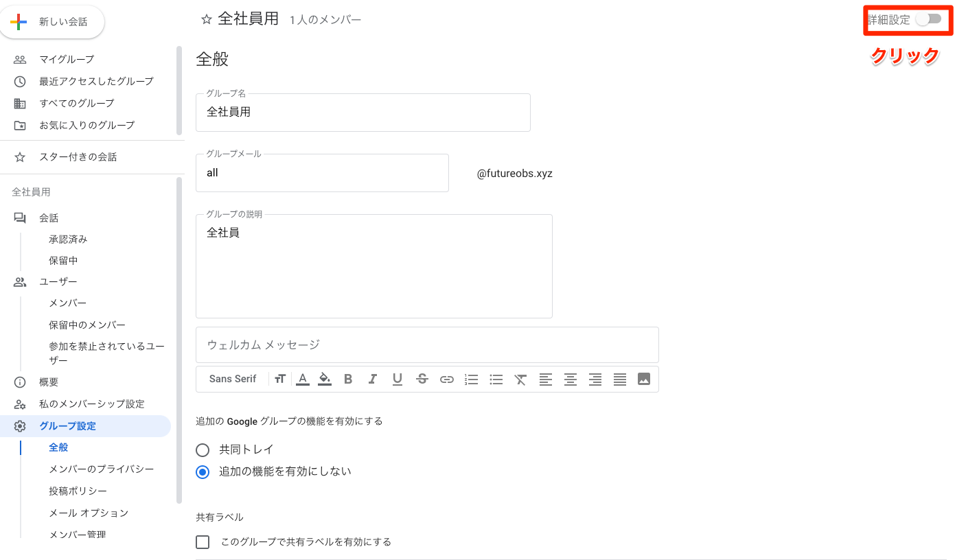Click the star icon beside 全社員用 title
The image size is (955, 560).
pyautogui.click(x=206, y=20)
